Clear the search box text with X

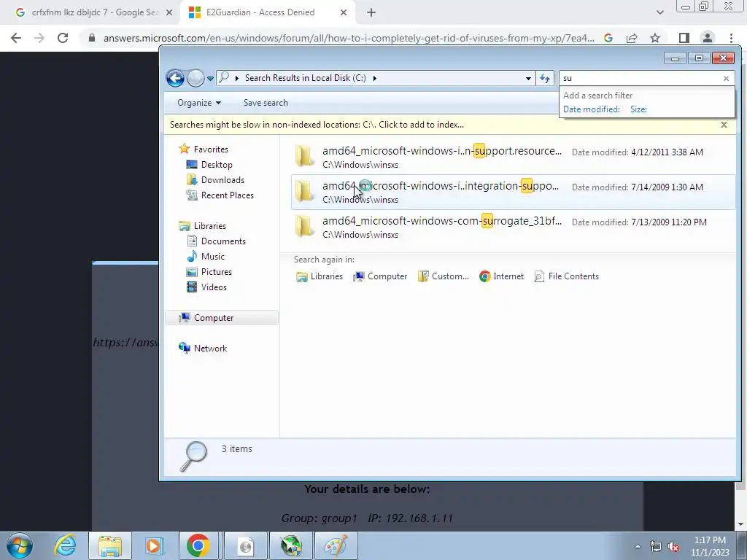pyautogui.click(x=726, y=78)
